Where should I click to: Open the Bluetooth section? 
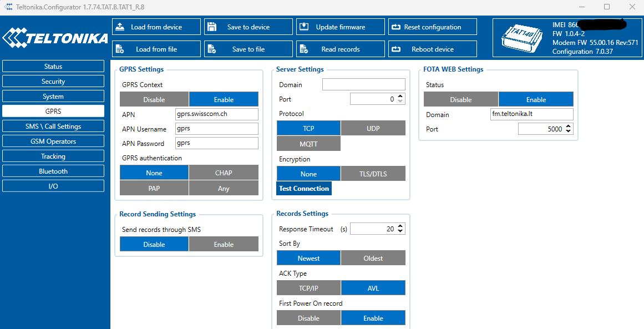click(x=53, y=171)
